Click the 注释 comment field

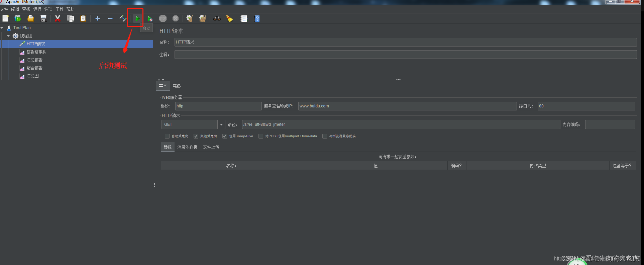tap(405, 55)
